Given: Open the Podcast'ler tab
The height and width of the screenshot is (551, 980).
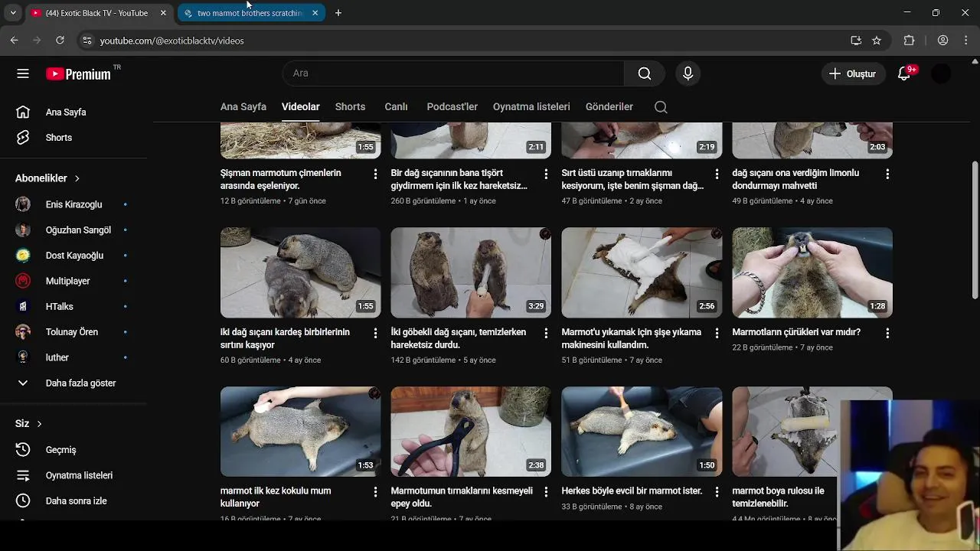Looking at the screenshot, I should pyautogui.click(x=452, y=107).
